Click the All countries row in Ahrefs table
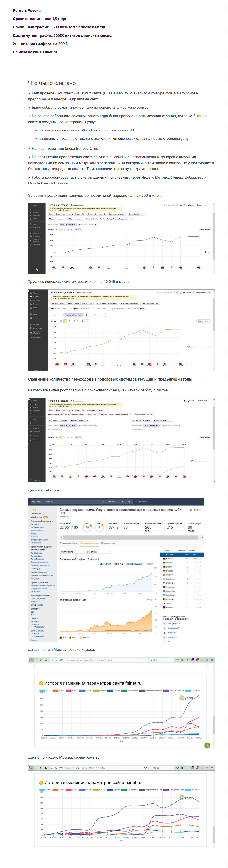The width and height of the screenshot is (228, 868). (x=182, y=554)
